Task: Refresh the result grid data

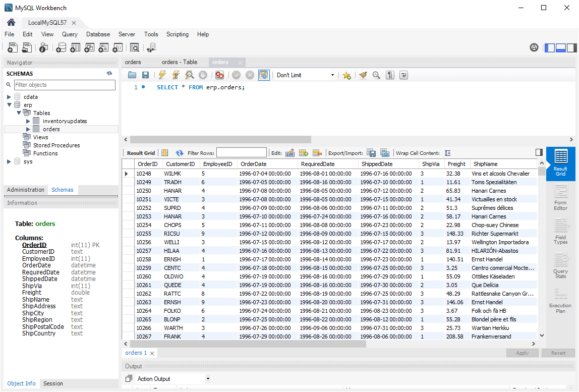Action: tap(179, 153)
